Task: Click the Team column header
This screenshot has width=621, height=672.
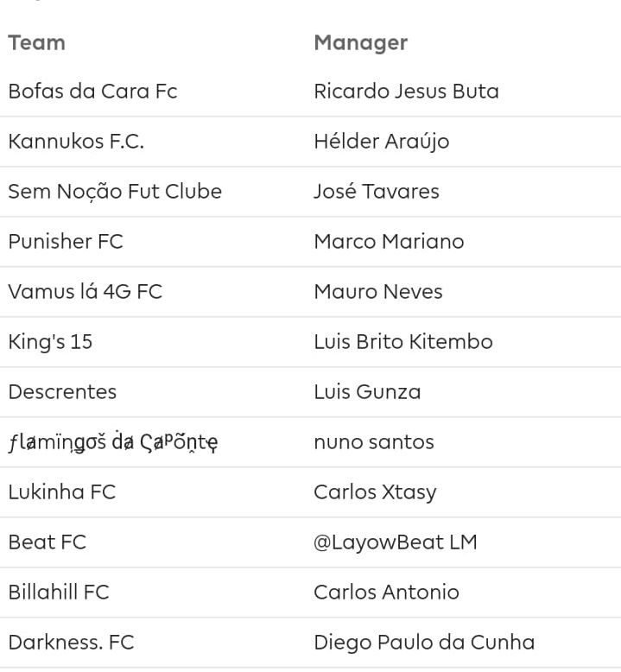Action: click(37, 43)
